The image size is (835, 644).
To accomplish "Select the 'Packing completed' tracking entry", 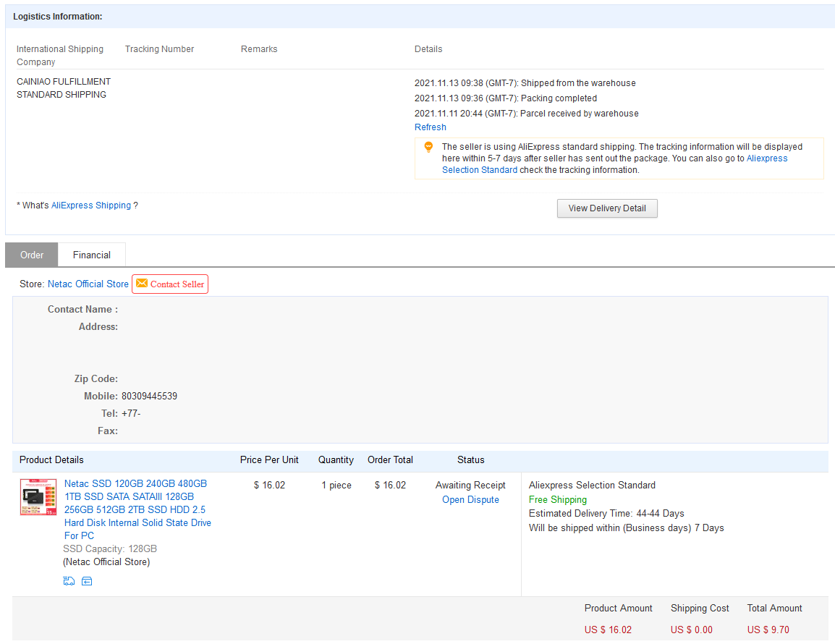I will click(x=505, y=98).
